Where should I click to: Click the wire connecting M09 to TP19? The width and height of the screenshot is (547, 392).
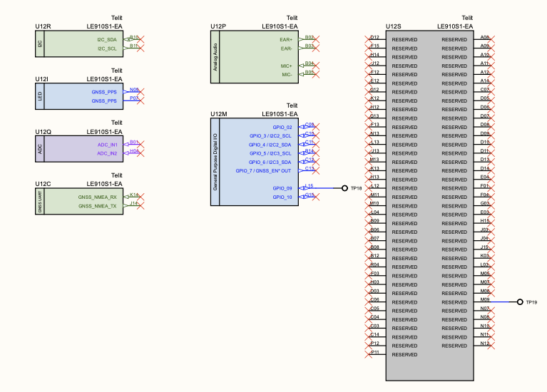point(505,302)
